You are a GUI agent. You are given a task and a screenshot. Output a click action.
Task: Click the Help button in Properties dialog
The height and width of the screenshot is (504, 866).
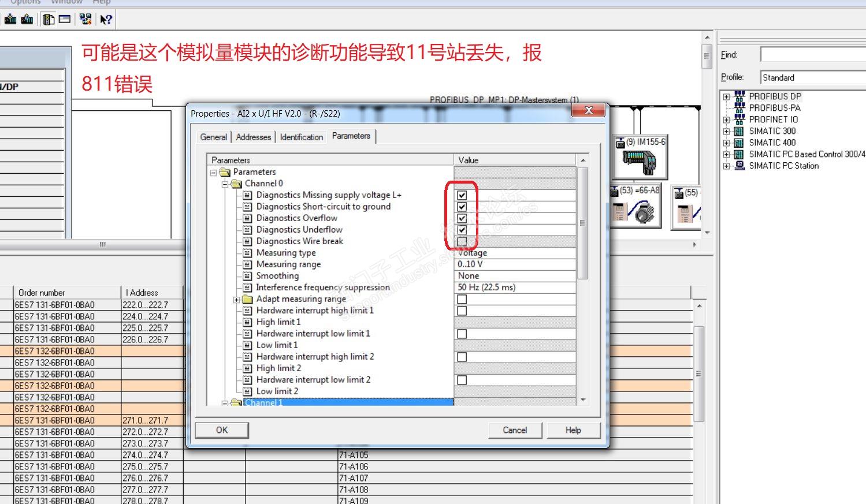(573, 430)
